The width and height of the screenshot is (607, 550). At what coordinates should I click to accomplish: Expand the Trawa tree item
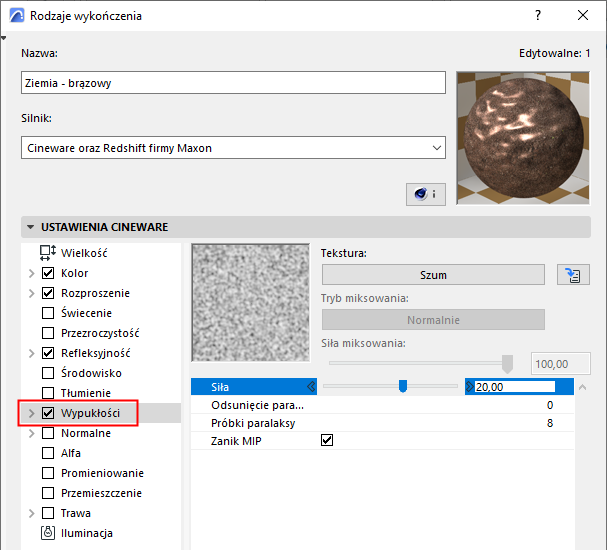pyautogui.click(x=31, y=513)
